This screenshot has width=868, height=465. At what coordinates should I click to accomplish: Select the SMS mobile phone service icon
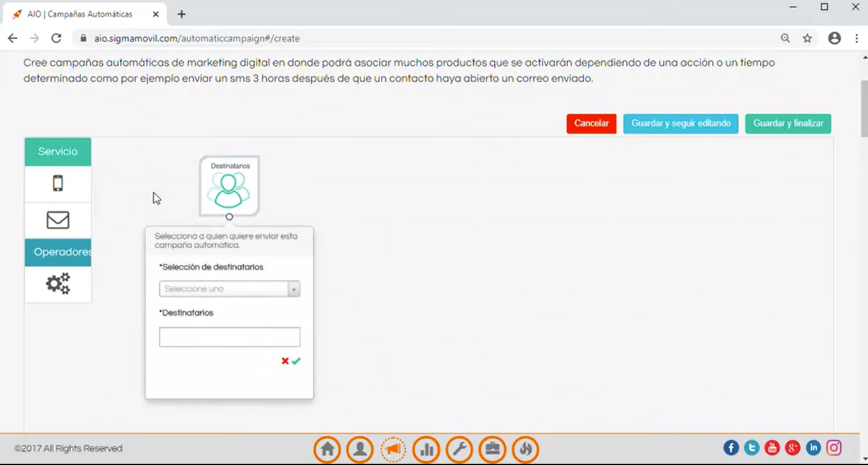click(x=58, y=183)
